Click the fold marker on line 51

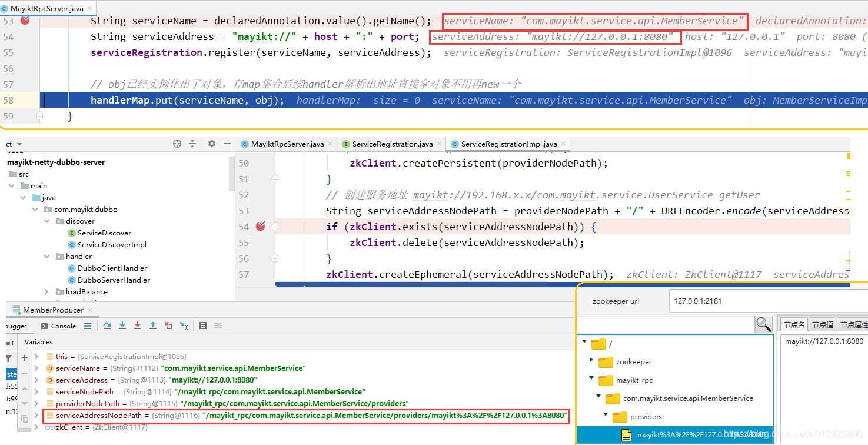pos(275,179)
